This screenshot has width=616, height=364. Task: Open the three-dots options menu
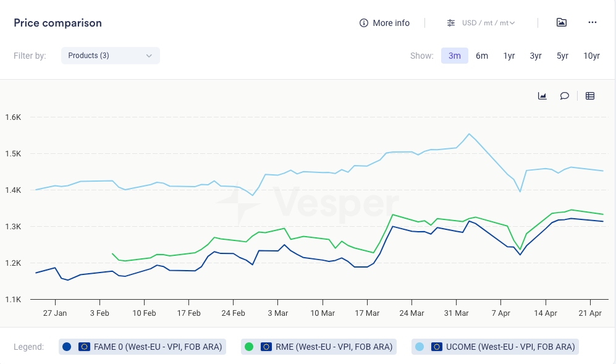pyautogui.click(x=592, y=23)
